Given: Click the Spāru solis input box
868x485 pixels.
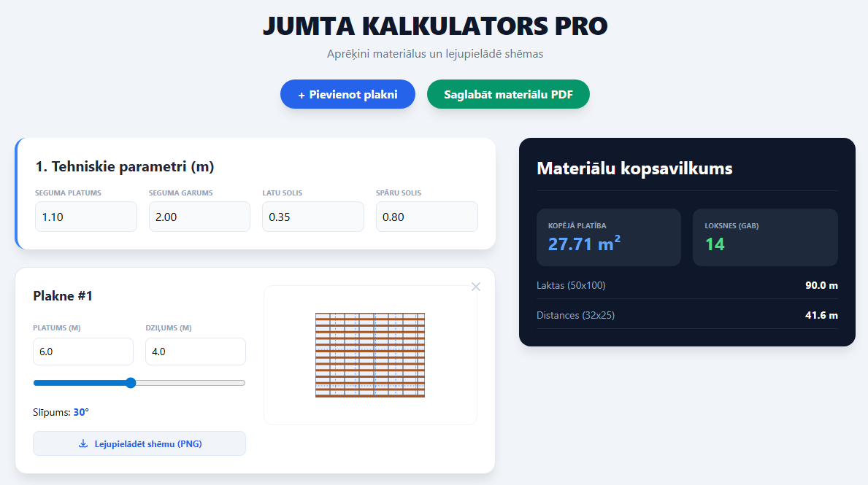Looking at the screenshot, I should tap(426, 217).
